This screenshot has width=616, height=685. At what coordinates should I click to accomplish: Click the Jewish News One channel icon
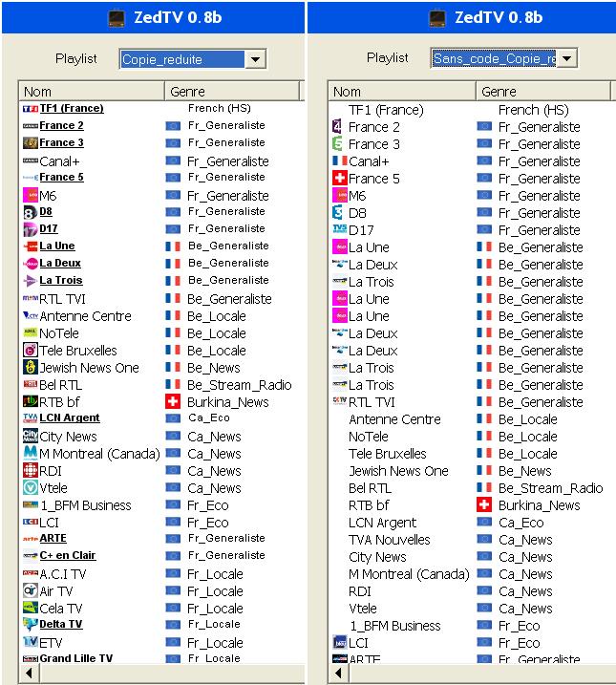coord(30,368)
